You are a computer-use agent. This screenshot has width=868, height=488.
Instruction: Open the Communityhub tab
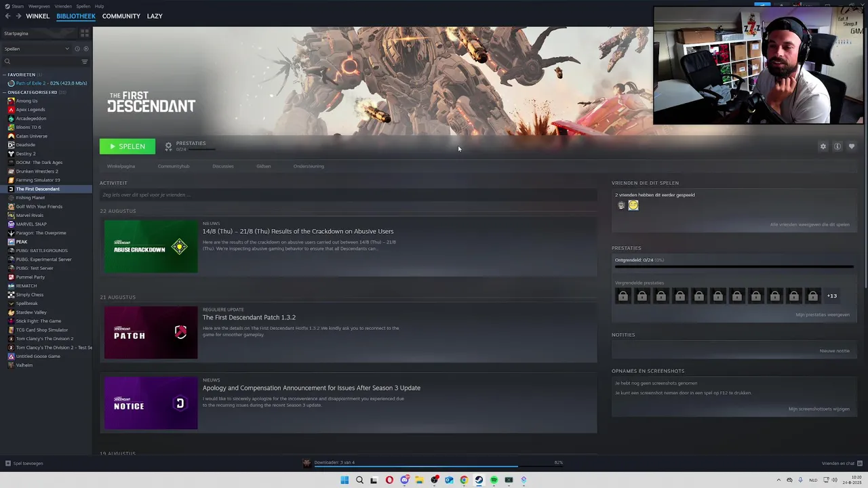(x=174, y=166)
